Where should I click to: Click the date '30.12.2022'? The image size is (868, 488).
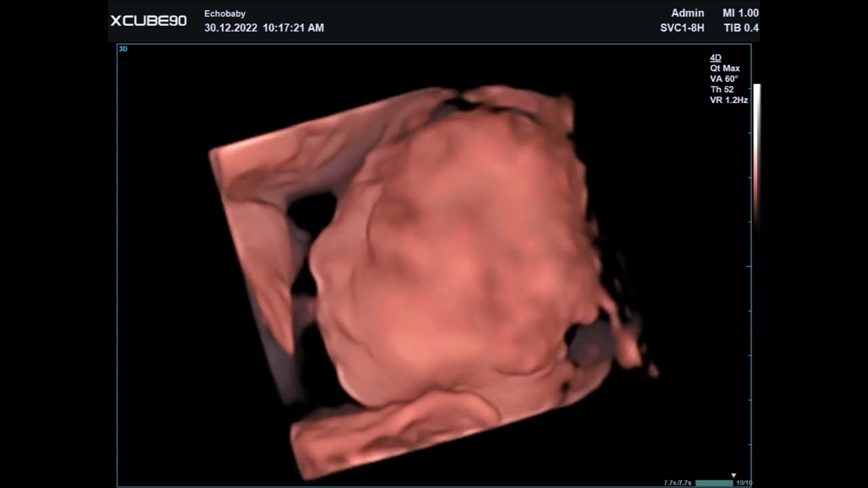tap(231, 28)
